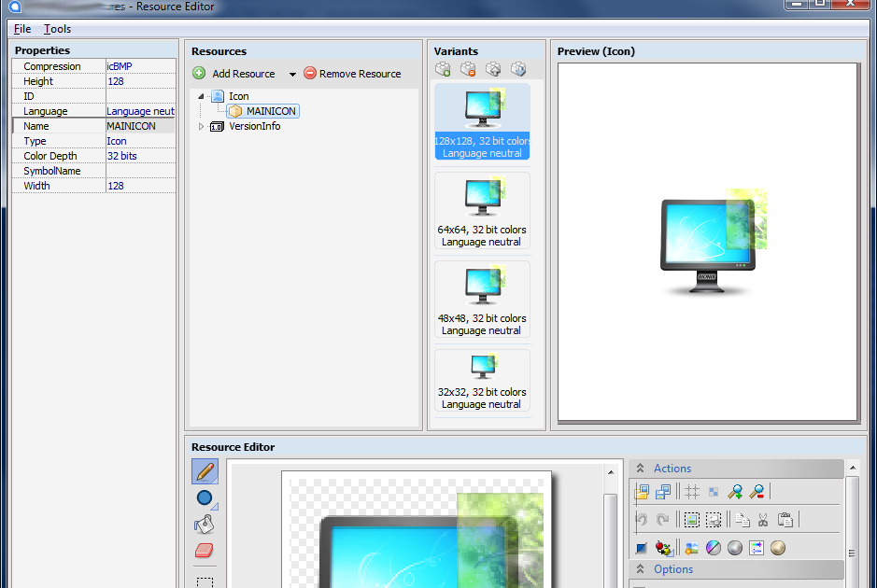Viewport: 877px width, 588px height.
Task: Select the rectangular selection tool
Action: 204,578
